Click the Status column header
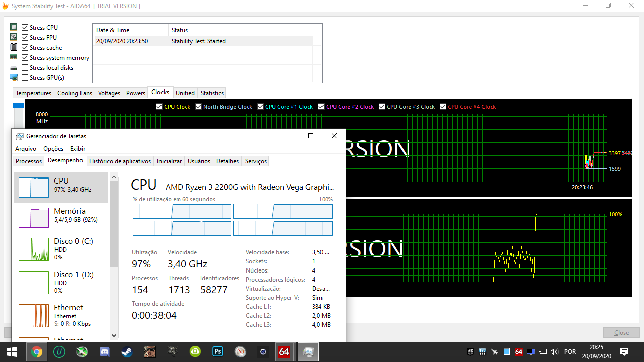Image resolution: width=644 pixels, height=362 pixels. click(x=240, y=30)
